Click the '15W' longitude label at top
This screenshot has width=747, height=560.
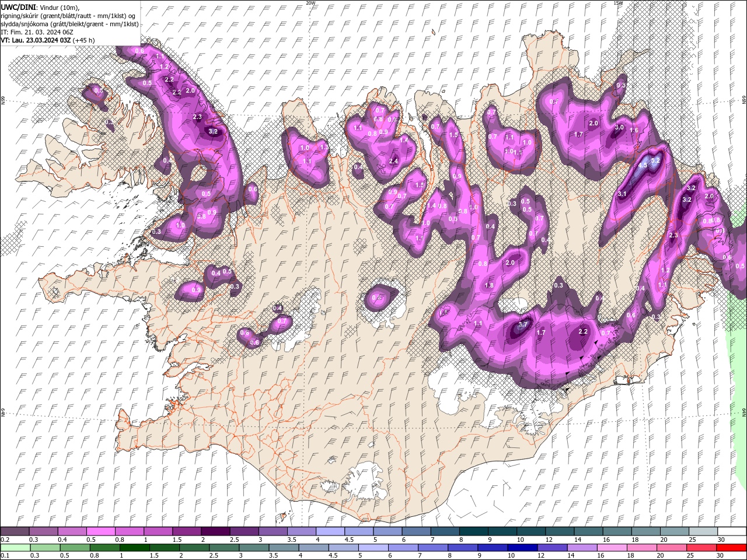click(617, 3)
